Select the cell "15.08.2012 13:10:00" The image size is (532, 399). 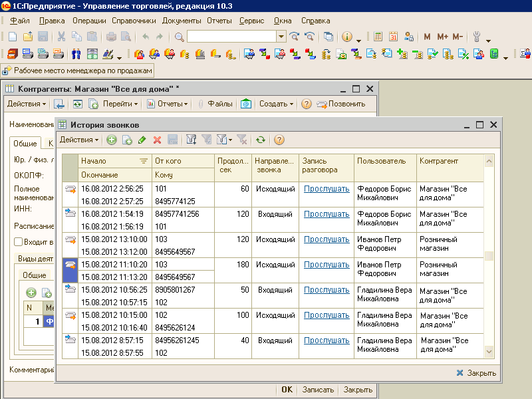click(114, 239)
